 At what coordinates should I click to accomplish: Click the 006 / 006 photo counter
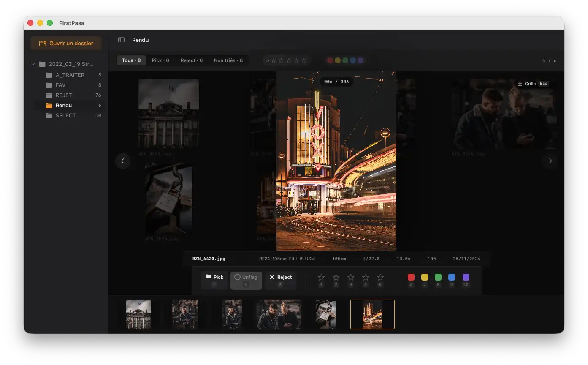click(x=336, y=82)
